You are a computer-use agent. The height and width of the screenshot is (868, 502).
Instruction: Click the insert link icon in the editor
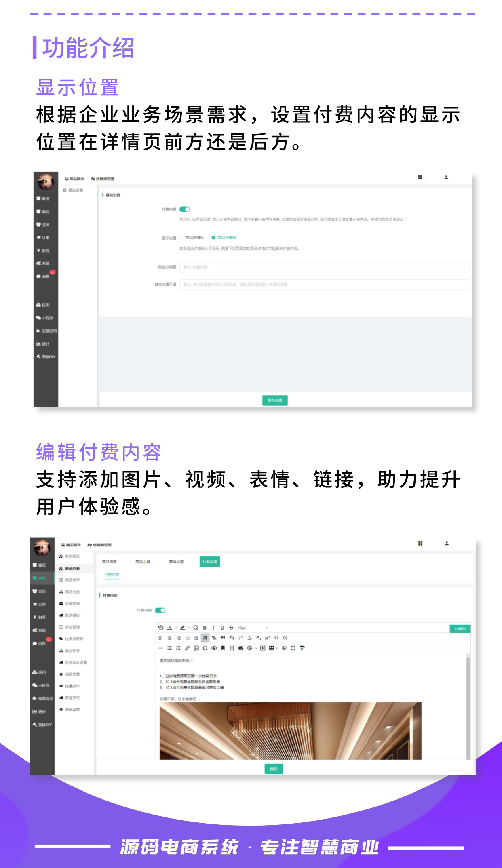coord(187,648)
